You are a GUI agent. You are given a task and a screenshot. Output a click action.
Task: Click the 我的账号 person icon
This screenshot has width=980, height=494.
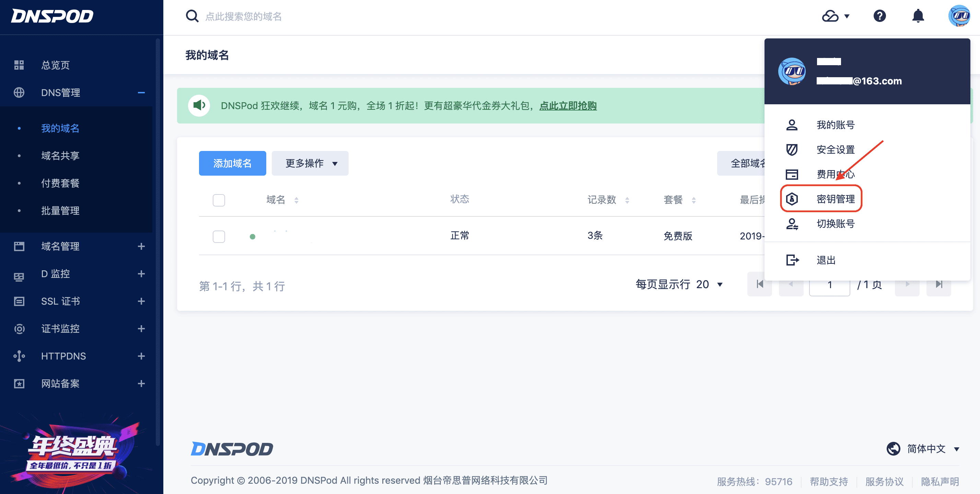(x=792, y=125)
